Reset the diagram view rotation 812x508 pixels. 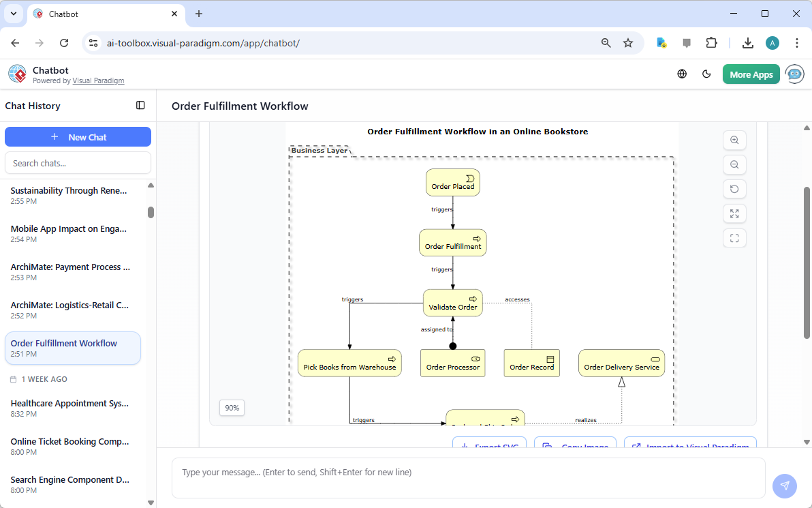pyautogui.click(x=734, y=189)
